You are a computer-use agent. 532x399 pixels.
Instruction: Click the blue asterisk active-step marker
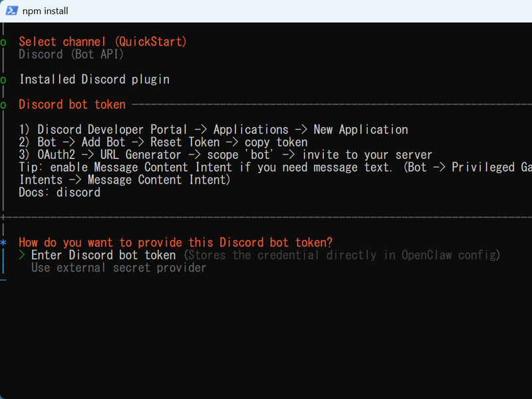(x=3, y=243)
